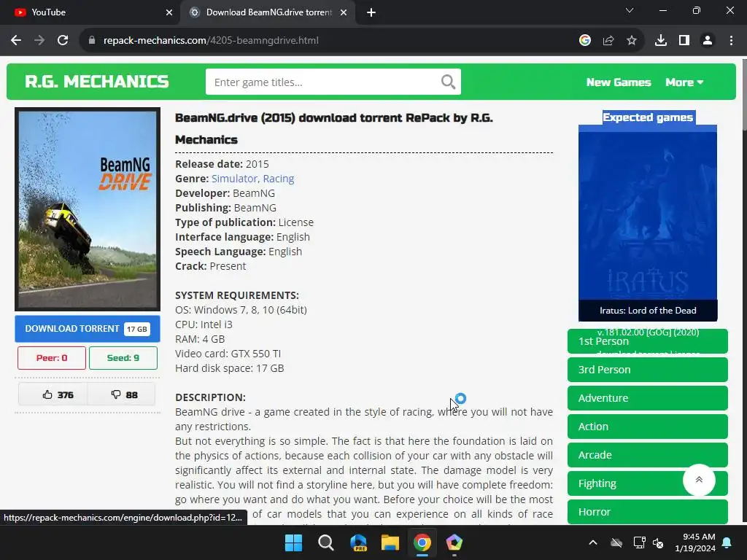Open the Arcade category
The image size is (747, 560).
[648, 455]
